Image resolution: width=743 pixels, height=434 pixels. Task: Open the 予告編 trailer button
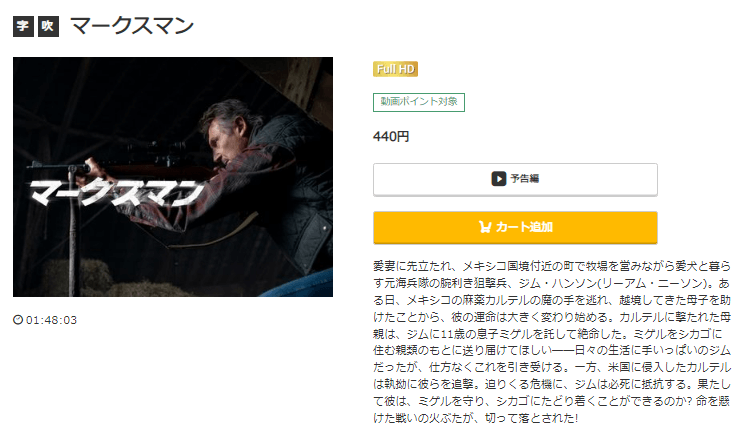tap(515, 179)
